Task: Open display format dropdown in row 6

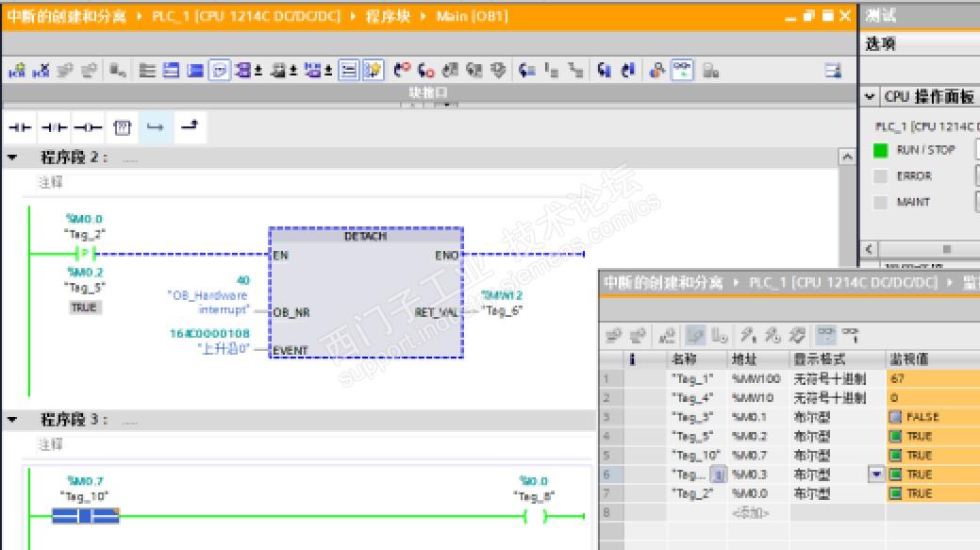Action: tap(876, 475)
